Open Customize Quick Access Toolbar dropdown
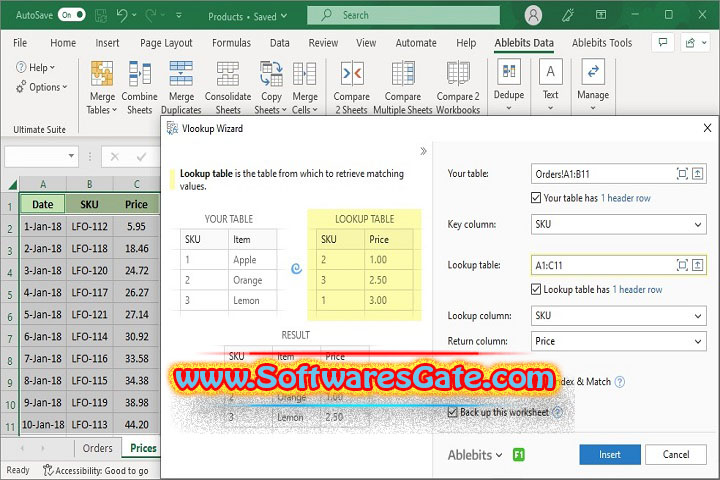720x480 pixels. tap(179, 16)
